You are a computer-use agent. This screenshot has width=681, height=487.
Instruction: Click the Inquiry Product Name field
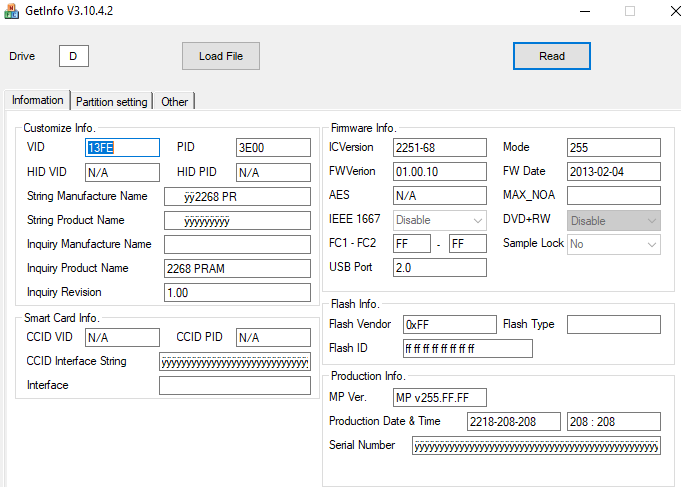(x=237, y=268)
